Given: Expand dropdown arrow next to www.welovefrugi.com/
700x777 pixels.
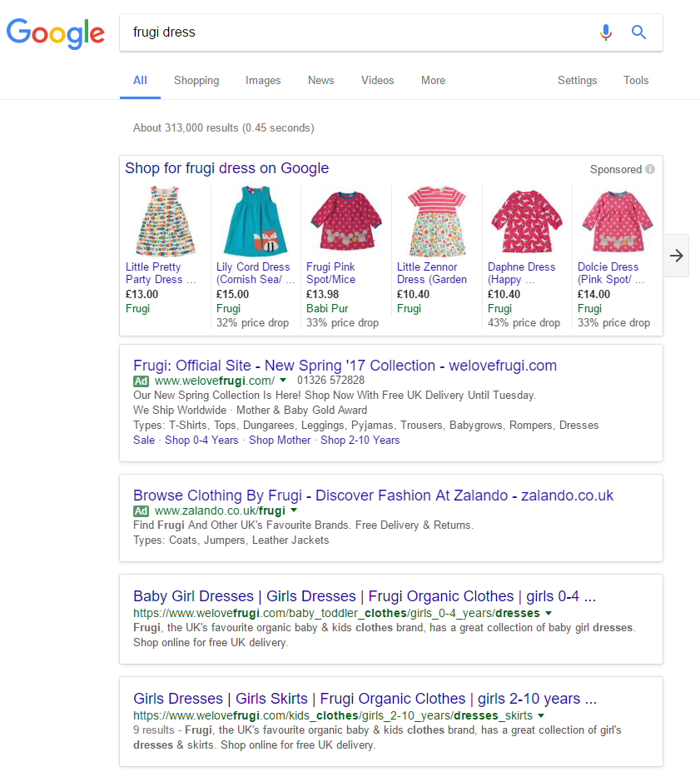Looking at the screenshot, I should [283, 381].
